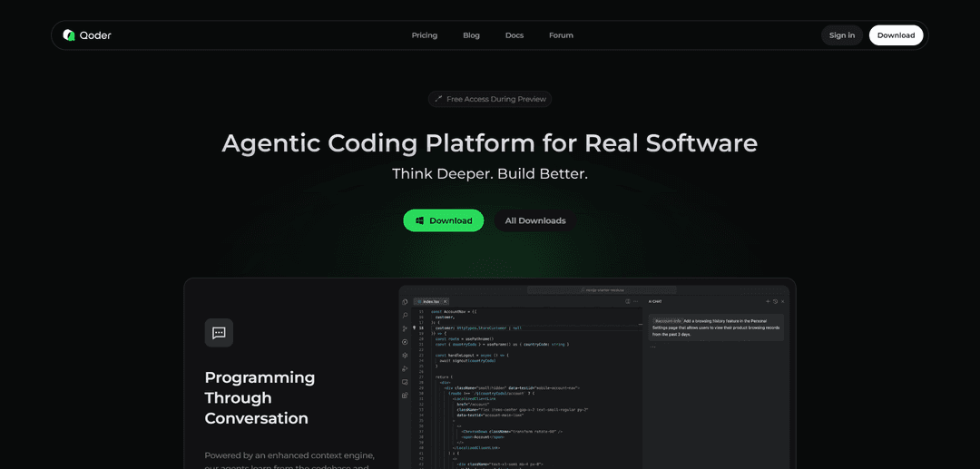Click the chat panel icon in IDE sidebar

[405, 382]
